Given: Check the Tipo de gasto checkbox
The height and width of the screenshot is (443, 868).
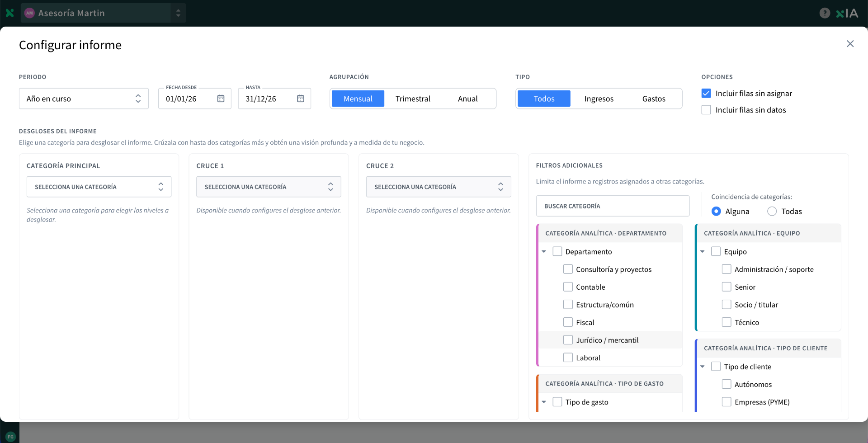Looking at the screenshot, I should click(x=557, y=401).
